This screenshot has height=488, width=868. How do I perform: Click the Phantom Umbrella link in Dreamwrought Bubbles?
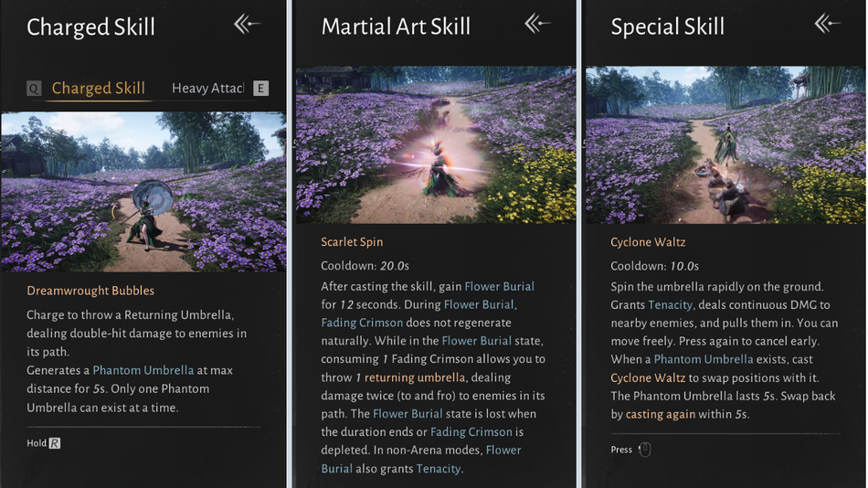point(143,370)
